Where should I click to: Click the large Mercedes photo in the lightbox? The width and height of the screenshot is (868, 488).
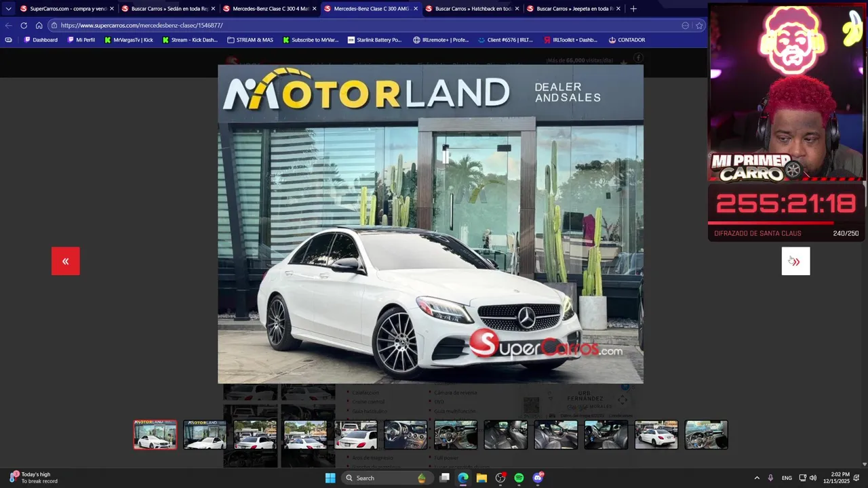coord(431,224)
